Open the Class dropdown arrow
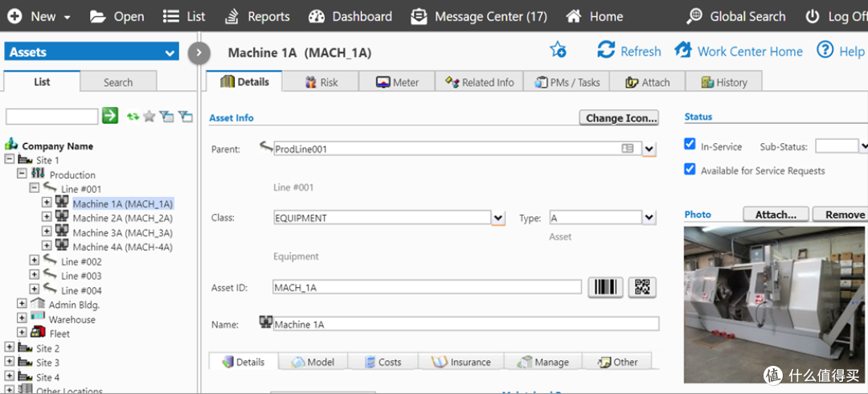The height and width of the screenshot is (394, 868). click(x=498, y=218)
